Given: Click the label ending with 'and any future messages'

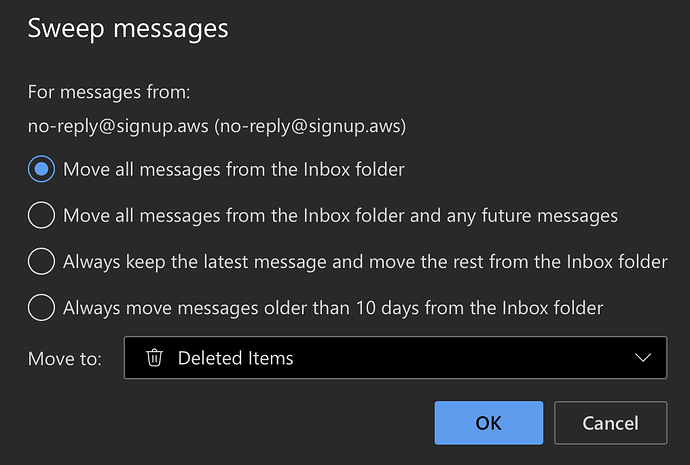Looking at the screenshot, I should [341, 216].
